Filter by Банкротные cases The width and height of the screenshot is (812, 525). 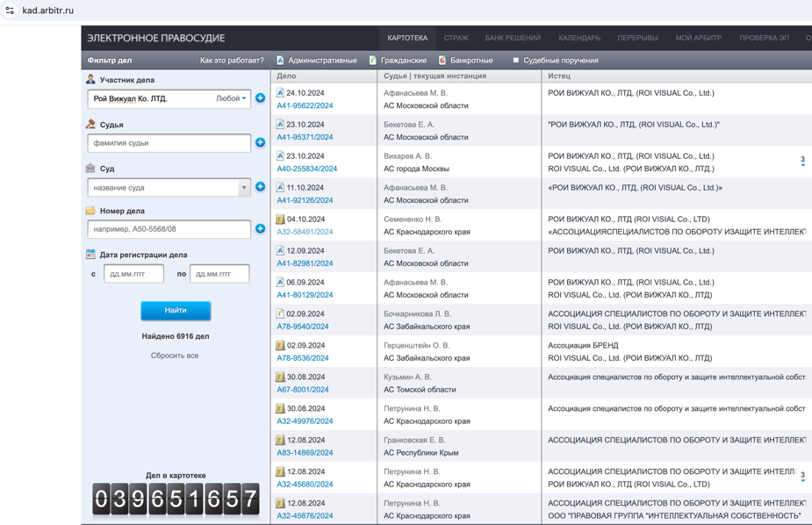coord(465,61)
